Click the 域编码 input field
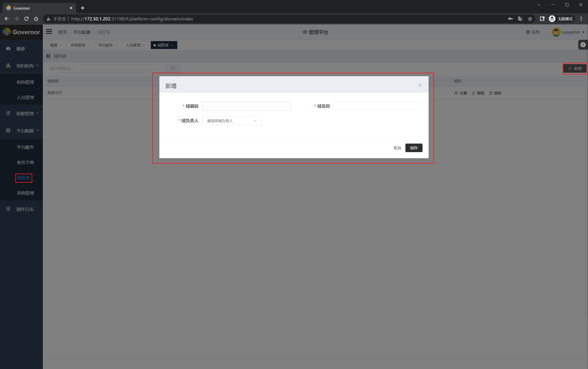 246,106
